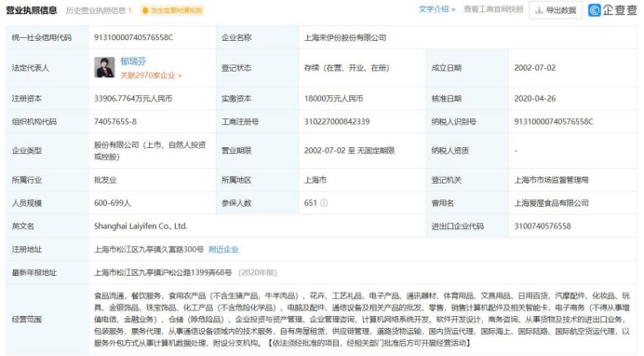Screen dimensions: 644x356
Task: Click the 导出数据 button
Action: click(x=556, y=10)
